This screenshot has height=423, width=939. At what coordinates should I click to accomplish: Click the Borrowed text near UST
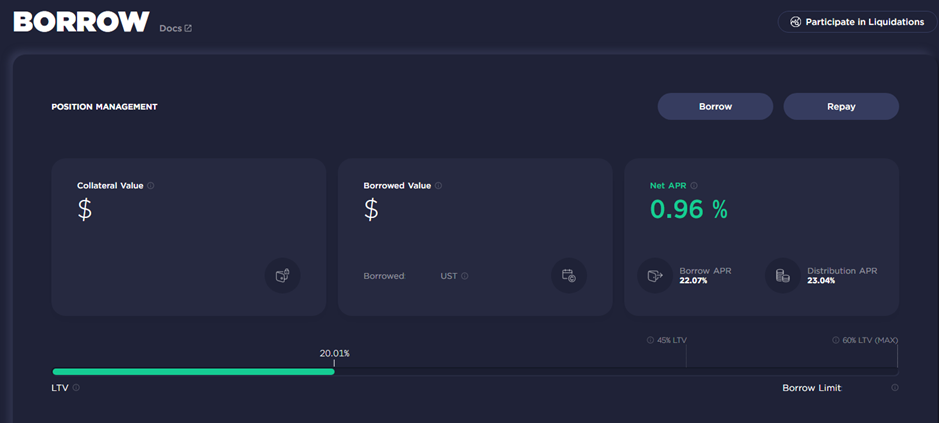[384, 276]
